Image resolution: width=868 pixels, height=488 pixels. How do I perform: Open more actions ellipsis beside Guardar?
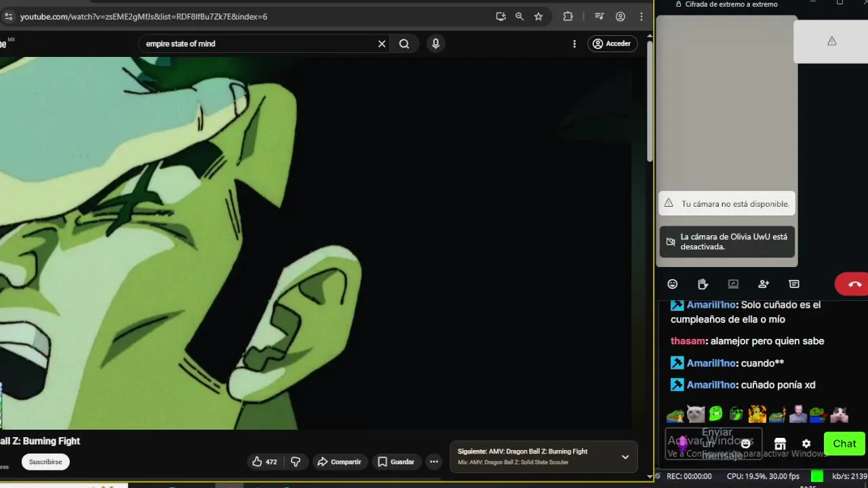(434, 462)
